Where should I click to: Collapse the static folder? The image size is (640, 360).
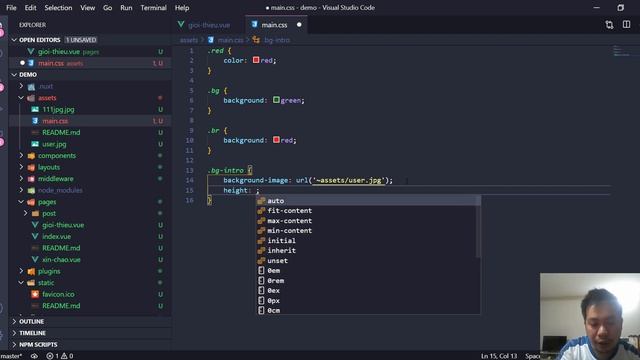[x=21, y=282]
